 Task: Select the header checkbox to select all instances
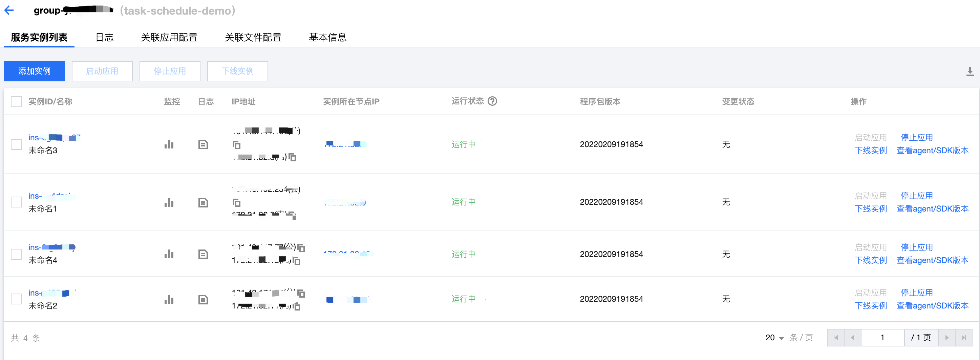pyautogui.click(x=16, y=101)
